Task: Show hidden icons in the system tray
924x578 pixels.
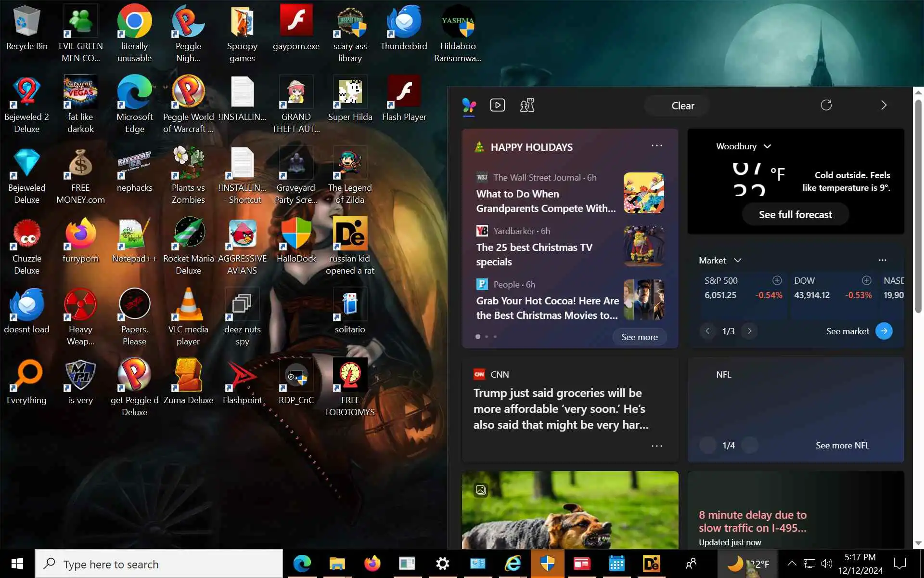Action: click(791, 564)
